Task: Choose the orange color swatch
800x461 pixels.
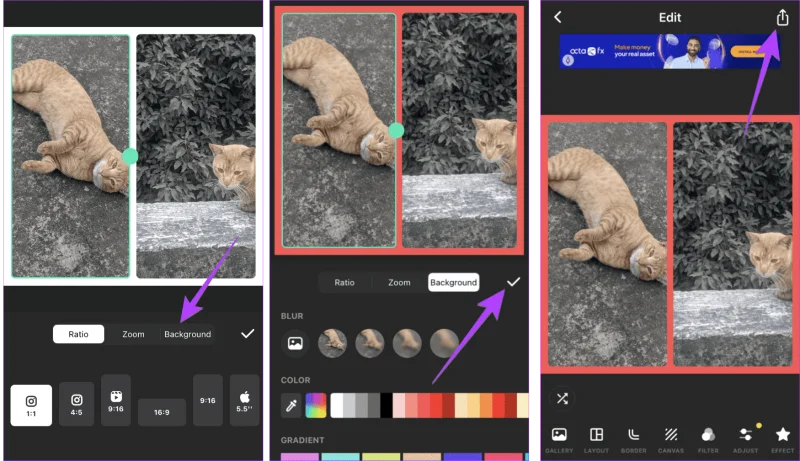Action: 486,405
